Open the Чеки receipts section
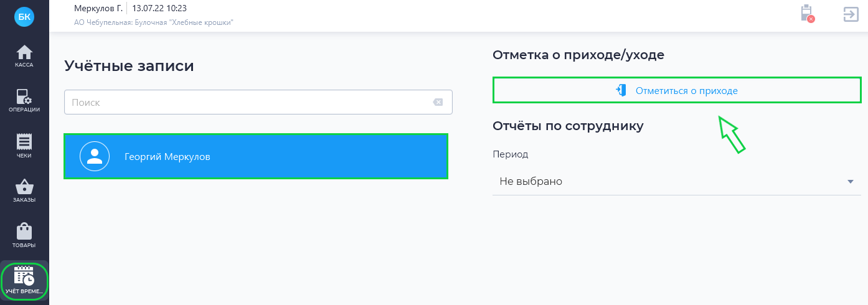This screenshot has width=868, height=305. pyautogui.click(x=24, y=146)
